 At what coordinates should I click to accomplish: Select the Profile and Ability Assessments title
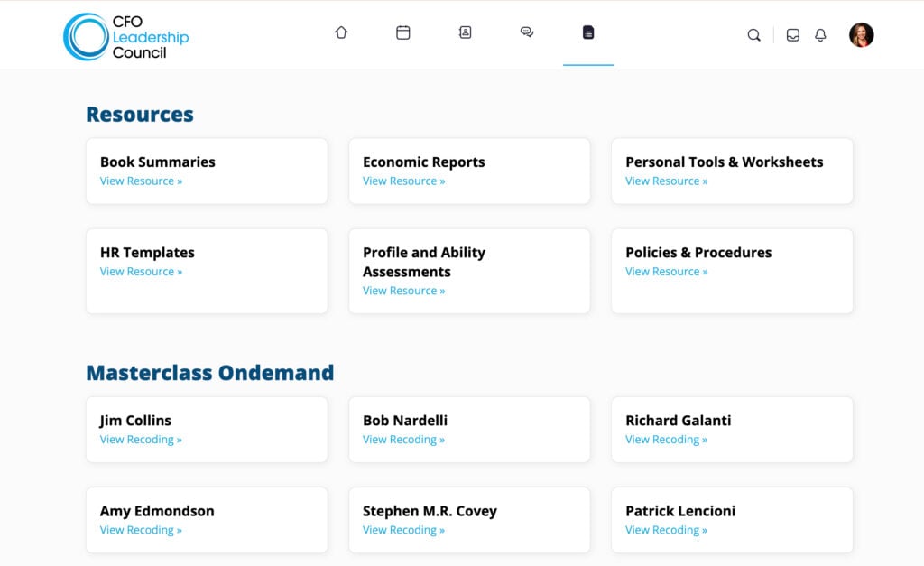[424, 262]
